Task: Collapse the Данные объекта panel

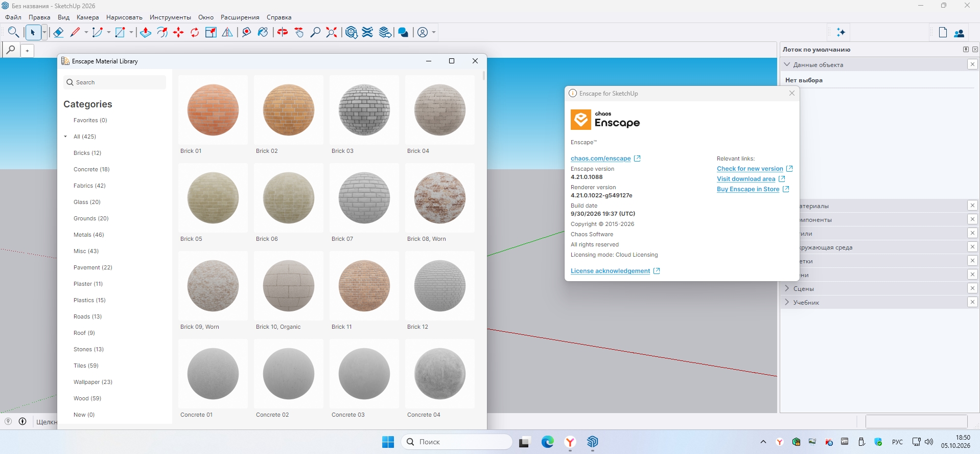Action: [787, 64]
